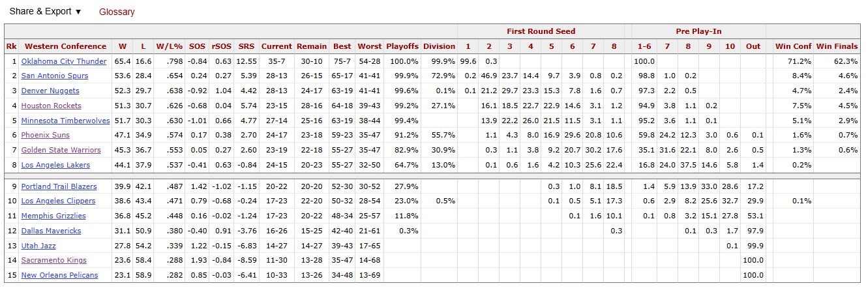868x292 pixels.
Task: Open the Los Angeles Lakers page
Action: [x=55, y=166]
